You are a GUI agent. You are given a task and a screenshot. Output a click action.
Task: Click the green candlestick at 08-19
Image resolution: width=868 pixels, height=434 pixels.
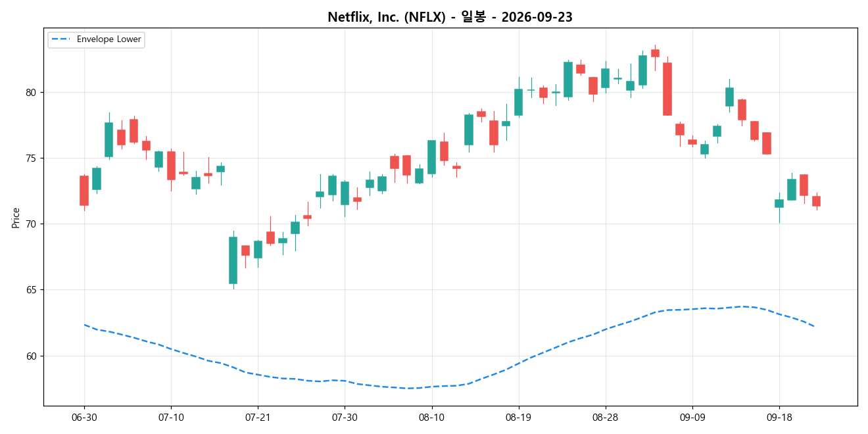(518, 103)
